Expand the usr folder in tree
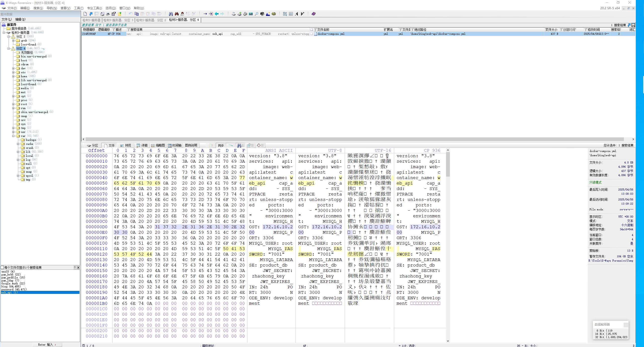Image resolution: width=644 pixels, height=347 pixels. (x=13, y=132)
